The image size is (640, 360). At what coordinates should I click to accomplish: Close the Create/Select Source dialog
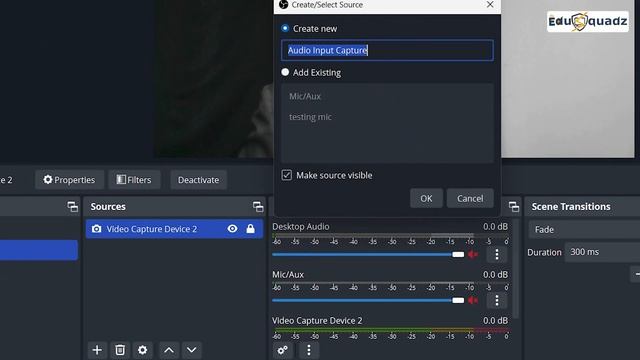point(490,4)
